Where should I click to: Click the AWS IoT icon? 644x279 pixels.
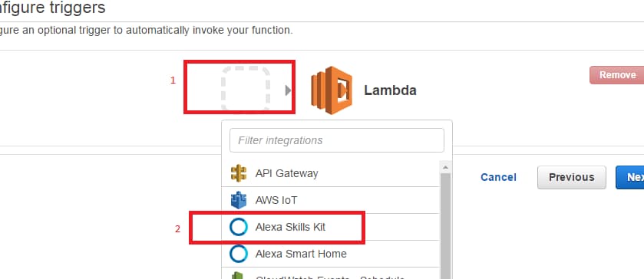239,200
